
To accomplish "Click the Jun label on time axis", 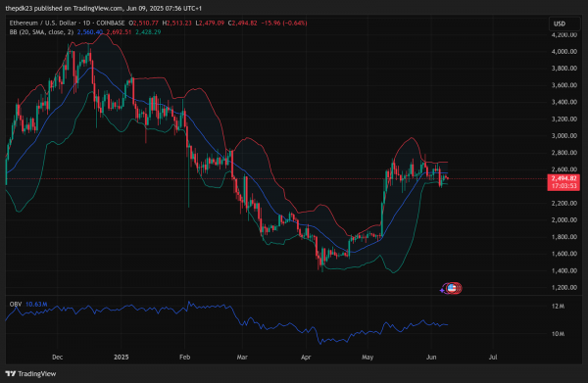I will [431, 358].
